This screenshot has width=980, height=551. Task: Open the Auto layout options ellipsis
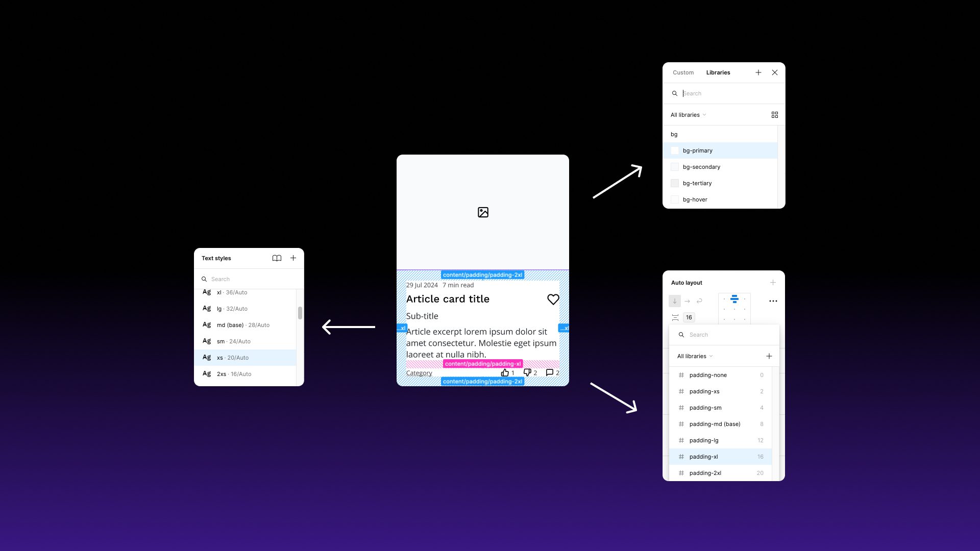pyautogui.click(x=773, y=301)
